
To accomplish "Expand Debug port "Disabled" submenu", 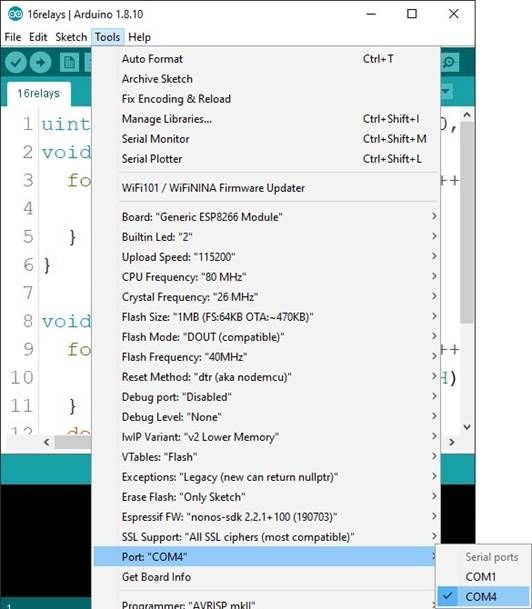I will (266, 397).
